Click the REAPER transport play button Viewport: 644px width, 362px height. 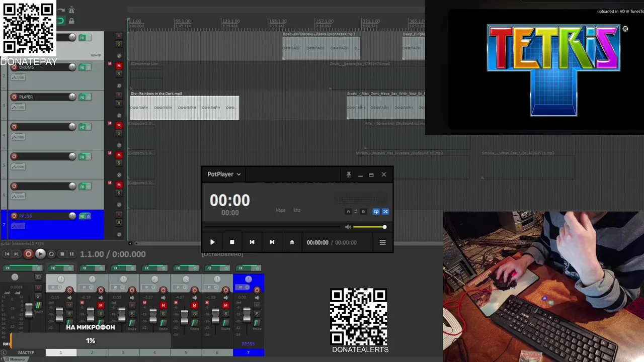click(40, 254)
